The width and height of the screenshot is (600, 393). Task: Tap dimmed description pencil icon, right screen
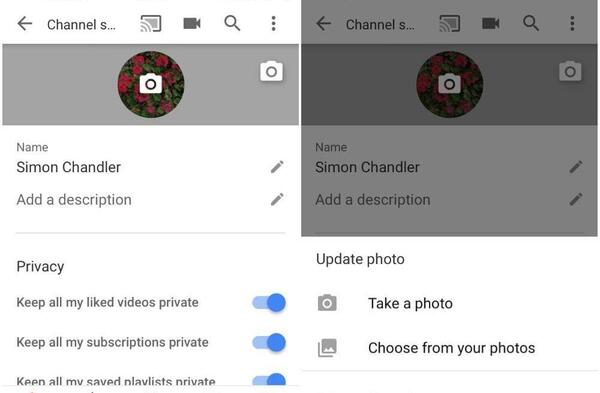(576, 199)
